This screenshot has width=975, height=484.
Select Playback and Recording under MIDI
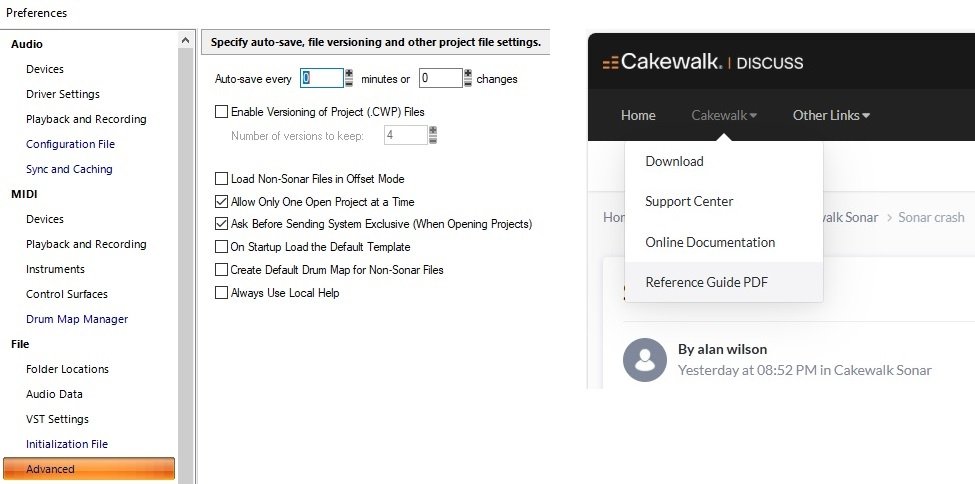(86, 244)
